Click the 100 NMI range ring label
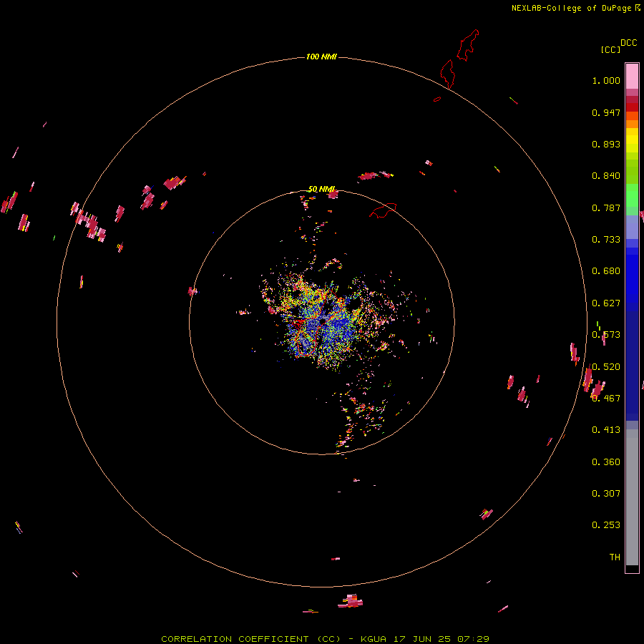Screen dimensions: 644x644 [x=321, y=57]
